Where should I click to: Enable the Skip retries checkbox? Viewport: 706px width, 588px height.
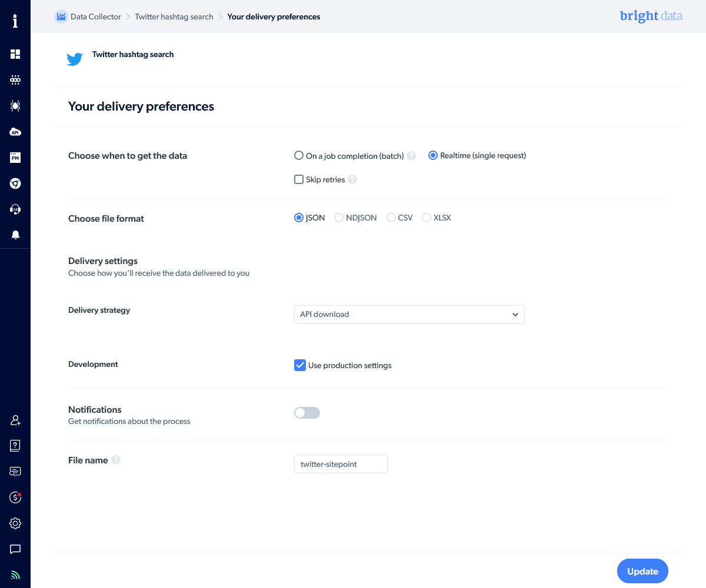[x=299, y=179]
